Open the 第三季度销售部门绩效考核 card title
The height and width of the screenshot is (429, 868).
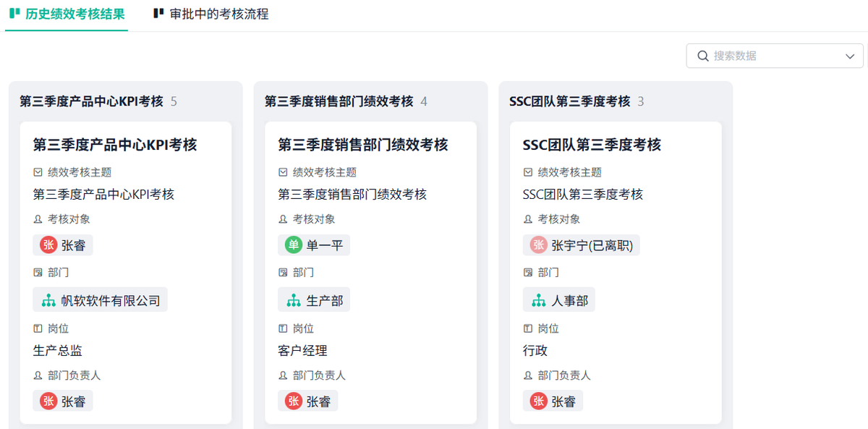tap(363, 145)
